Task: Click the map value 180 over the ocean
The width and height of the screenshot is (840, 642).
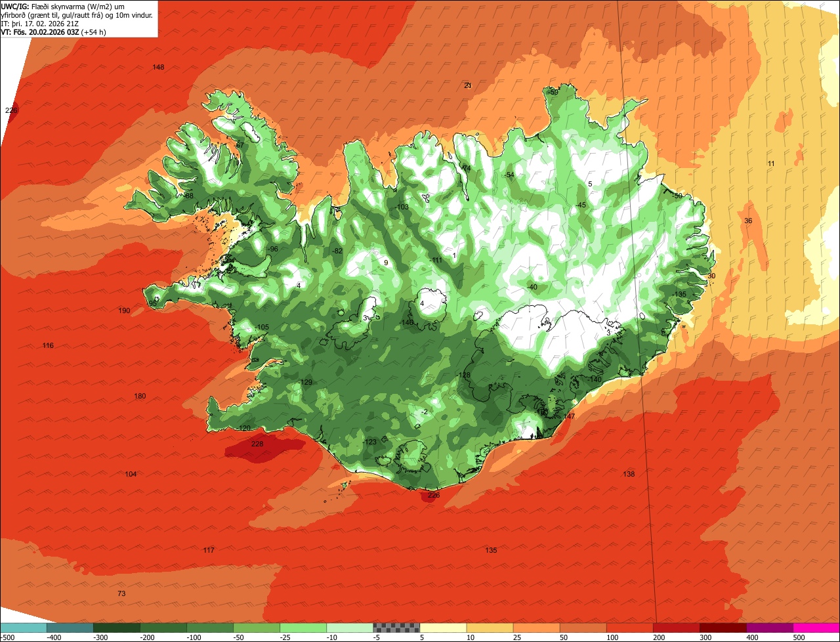Action: coord(140,396)
